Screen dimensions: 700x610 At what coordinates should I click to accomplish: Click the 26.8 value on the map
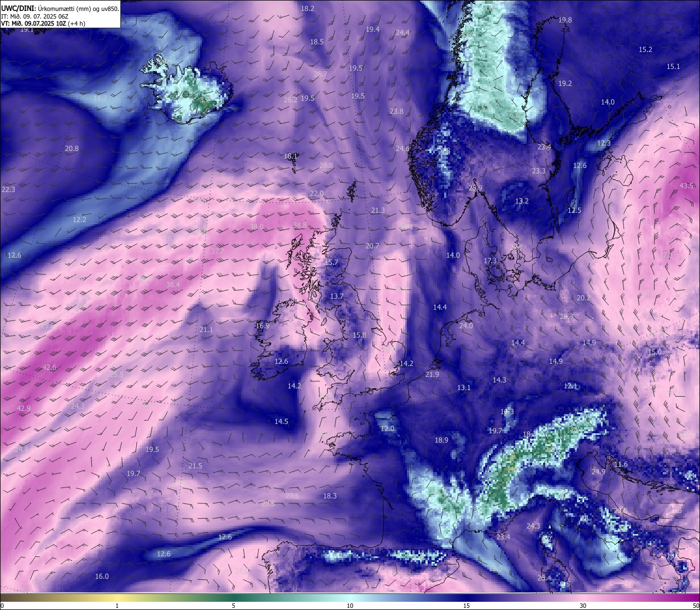click(x=326, y=165)
